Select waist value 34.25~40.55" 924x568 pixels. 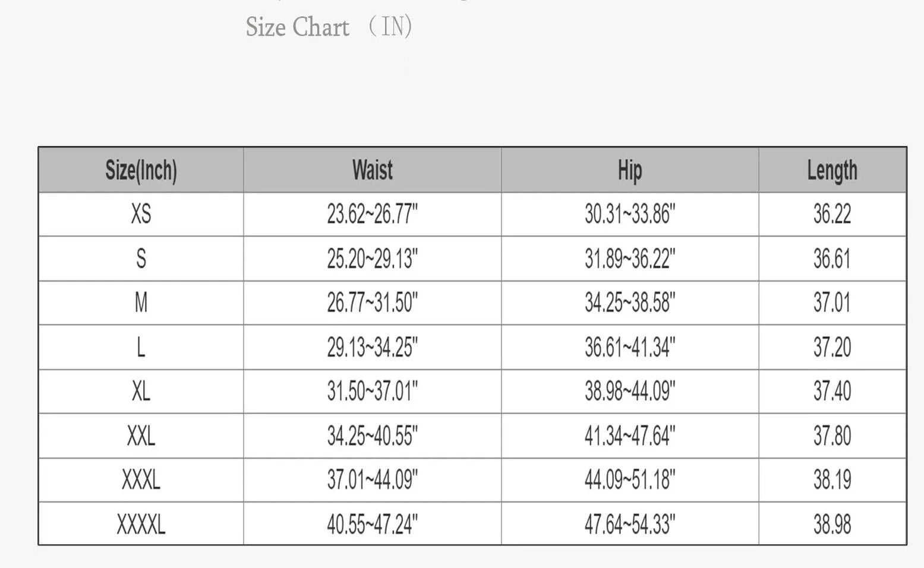(x=373, y=436)
